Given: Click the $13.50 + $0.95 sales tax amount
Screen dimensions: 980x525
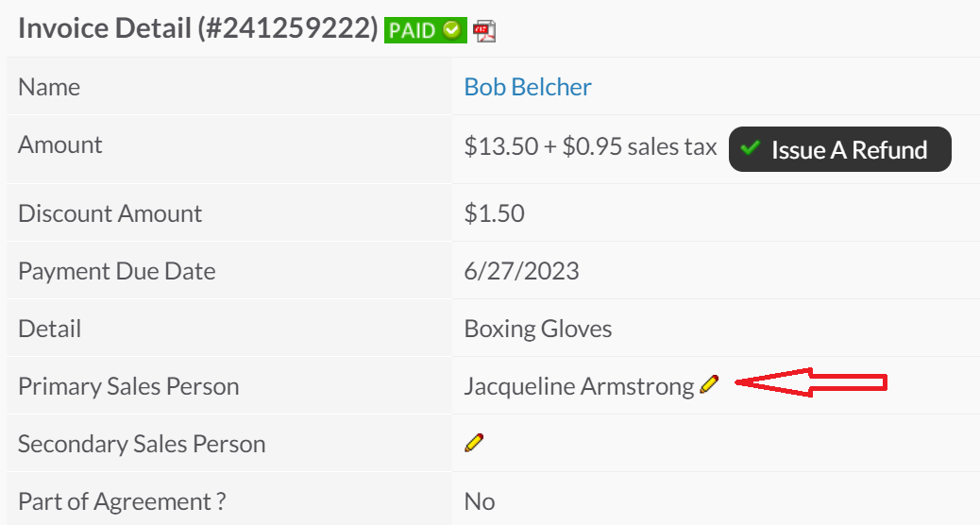Looking at the screenshot, I should click(x=590, y=146).
